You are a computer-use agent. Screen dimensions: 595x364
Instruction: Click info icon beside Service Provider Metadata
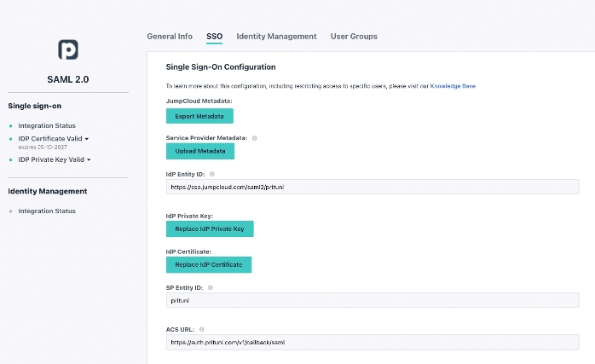pos(255,137)
